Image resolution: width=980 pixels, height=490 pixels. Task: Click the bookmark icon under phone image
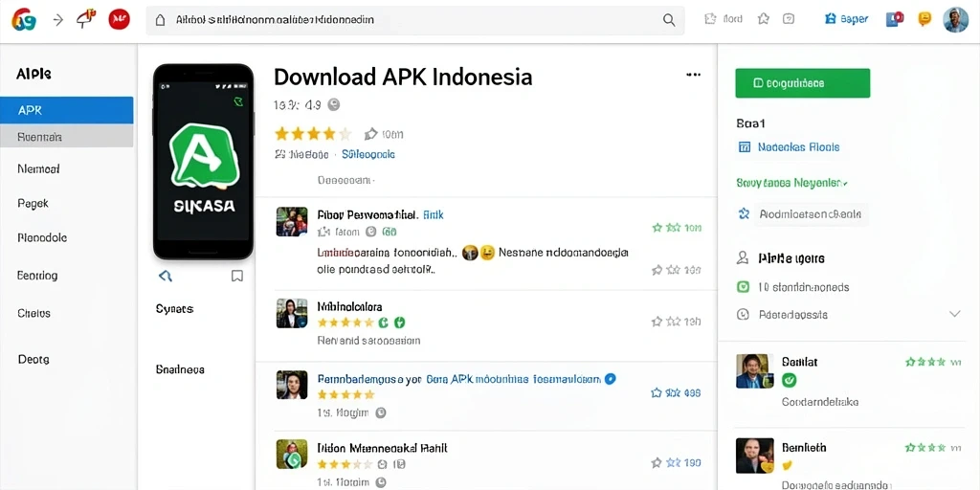point(237,276)
